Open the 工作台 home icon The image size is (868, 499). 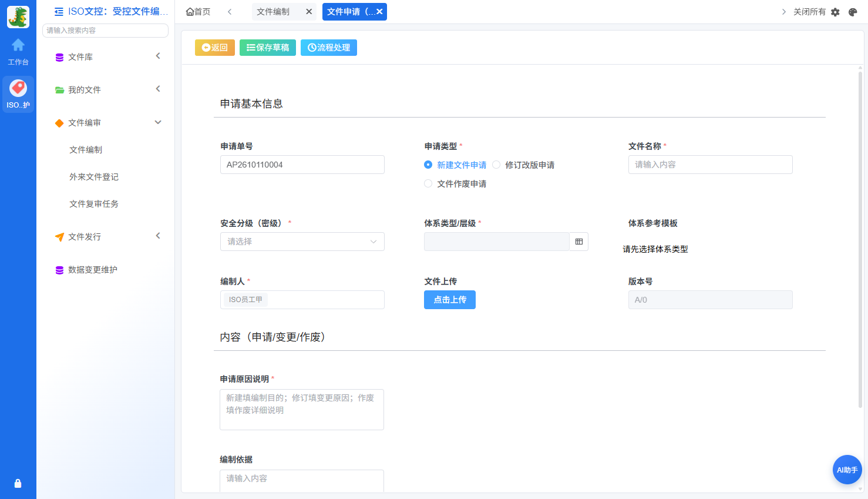[18, 45]
